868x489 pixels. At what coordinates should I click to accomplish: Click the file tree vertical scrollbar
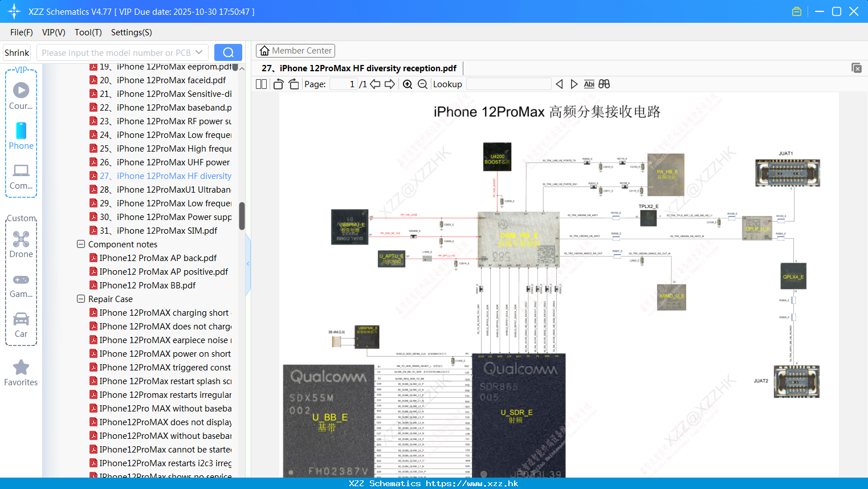[242, 215]
